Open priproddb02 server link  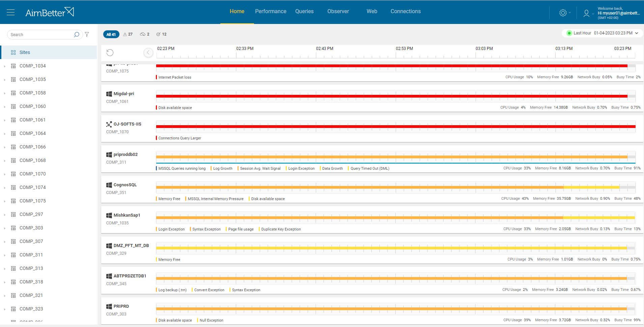(x=125, y=155)
